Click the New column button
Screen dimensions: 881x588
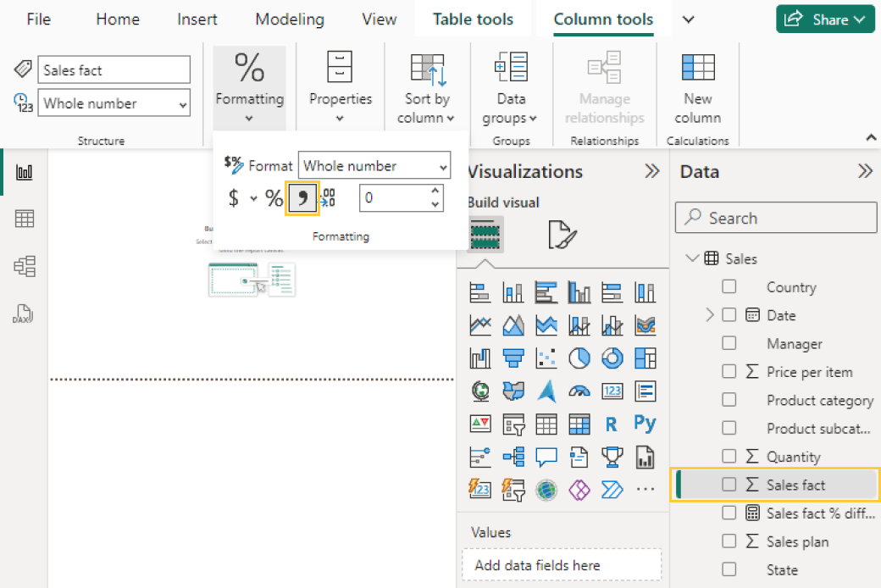coord(698,89)
